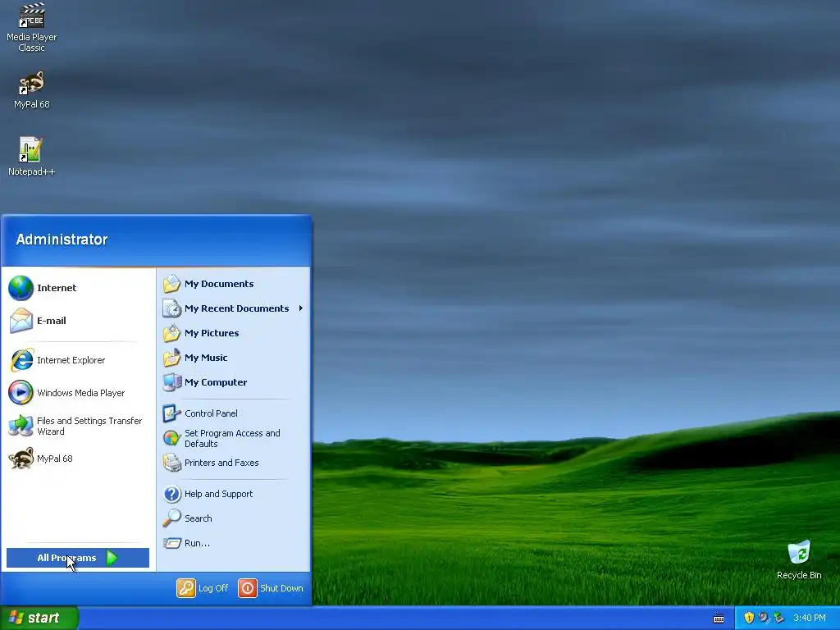Image resolution: width=840 pixels, height=630 pixels.
Task: Open the My Pictures menu entry
Action: pyautogui.click(x=233, y=333)
